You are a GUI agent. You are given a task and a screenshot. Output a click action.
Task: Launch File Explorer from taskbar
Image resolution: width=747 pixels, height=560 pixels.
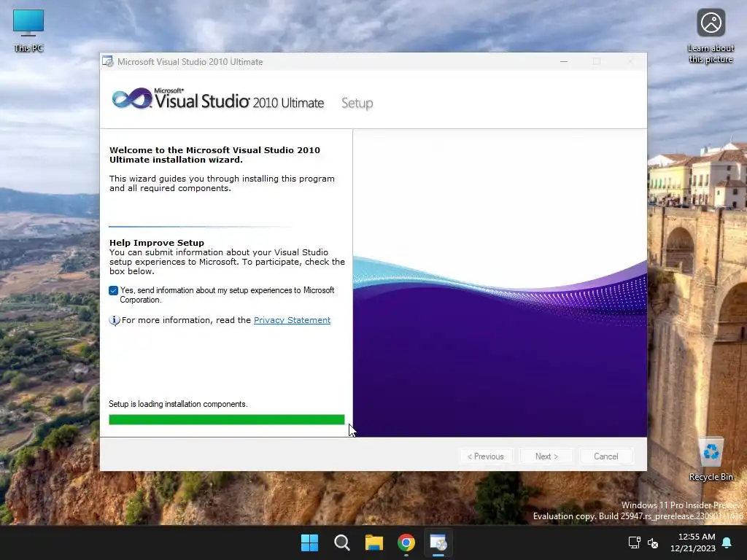point(374,542)
